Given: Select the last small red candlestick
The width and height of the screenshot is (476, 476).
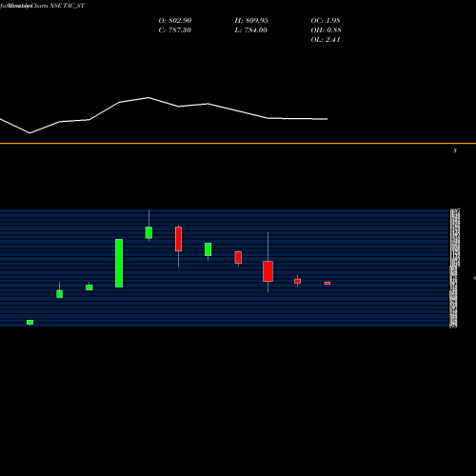Looking at the screenshot, I should pyautogui.click(x=327, y=283).
